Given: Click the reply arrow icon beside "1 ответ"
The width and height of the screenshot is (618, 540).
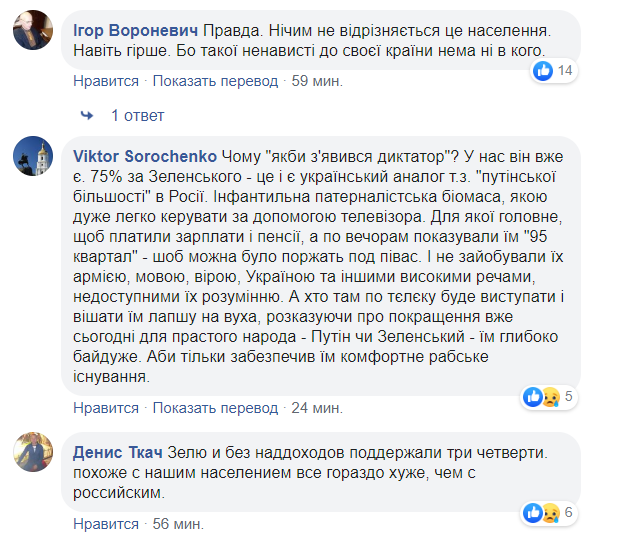Looking at the screenshot, I should 87,115.
